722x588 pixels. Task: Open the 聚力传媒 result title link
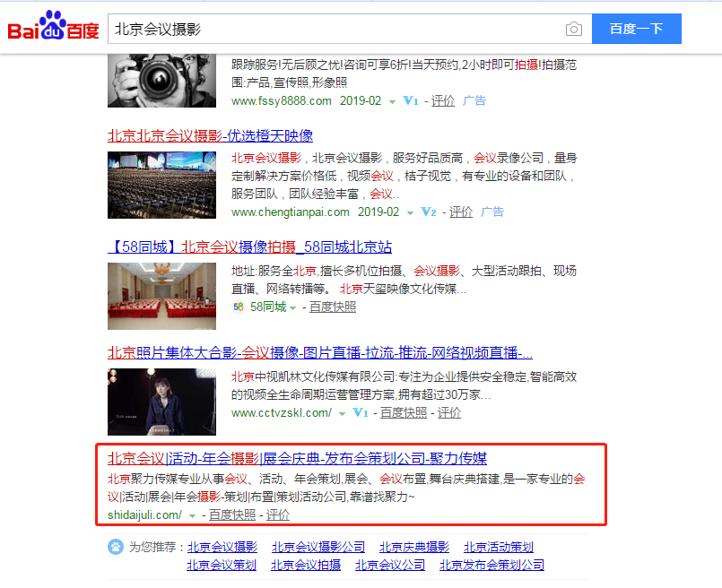[298, 458]
